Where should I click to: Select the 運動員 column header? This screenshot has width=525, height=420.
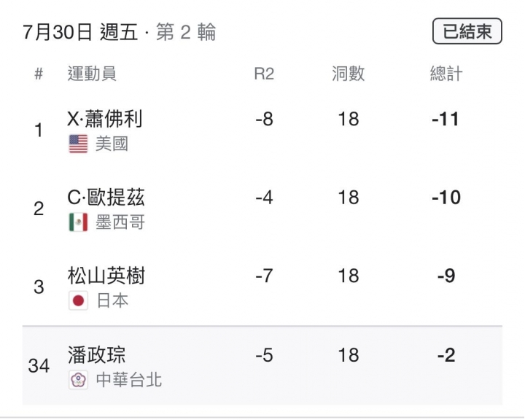click(x=92, y=74)
